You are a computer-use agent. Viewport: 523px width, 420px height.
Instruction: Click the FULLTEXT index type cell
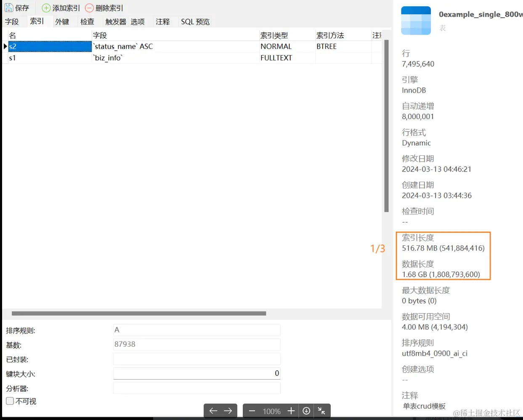tap(287, 58)
